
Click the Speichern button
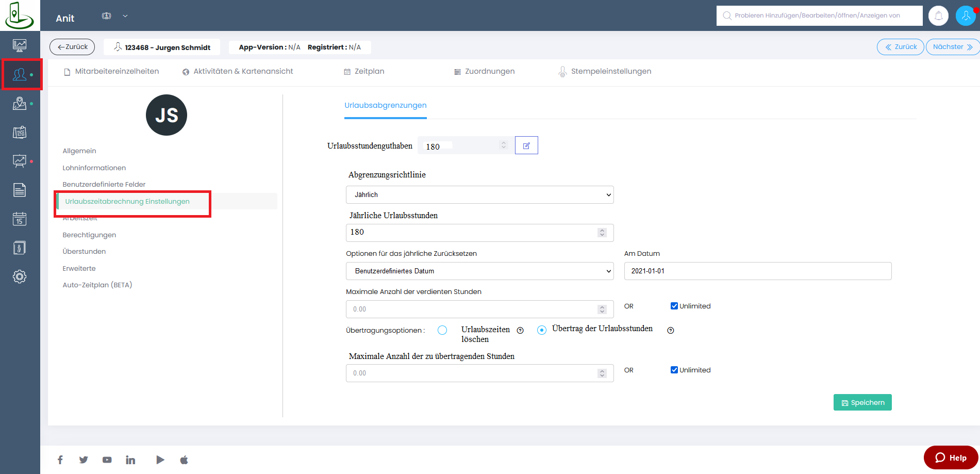pyautogui.click(x=862, y=402)
